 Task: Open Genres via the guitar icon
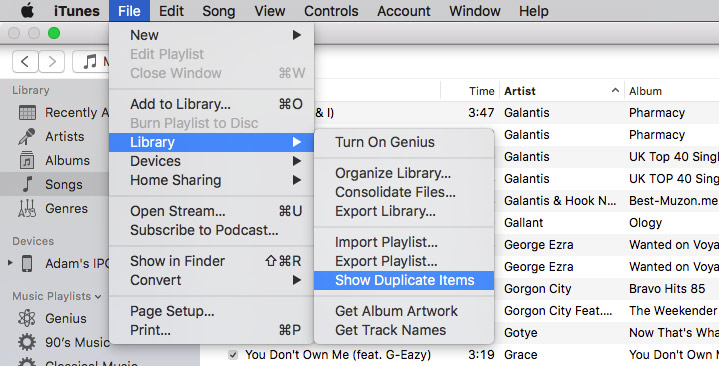(x=27, y=208)
